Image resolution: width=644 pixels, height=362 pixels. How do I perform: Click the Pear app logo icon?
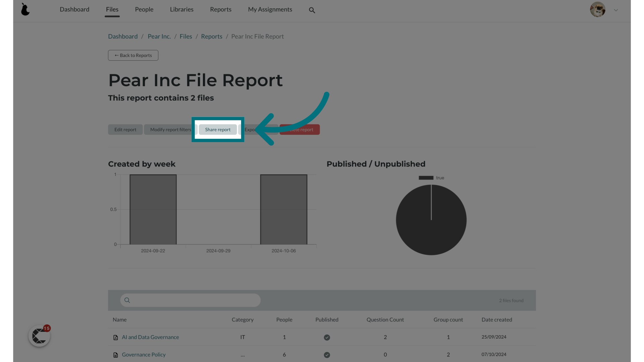[x=25, y=10]
